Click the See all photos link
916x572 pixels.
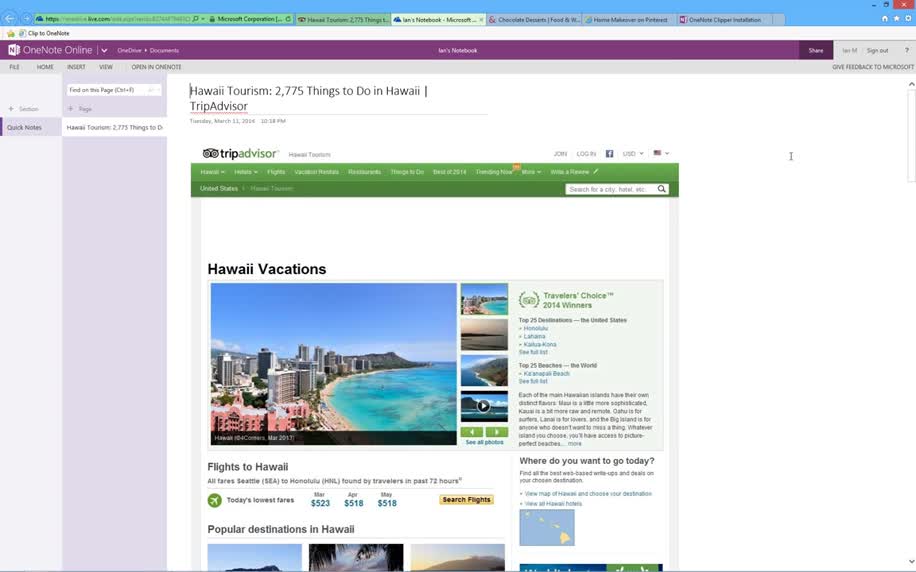pyautogui.click(x=484, y=442)
